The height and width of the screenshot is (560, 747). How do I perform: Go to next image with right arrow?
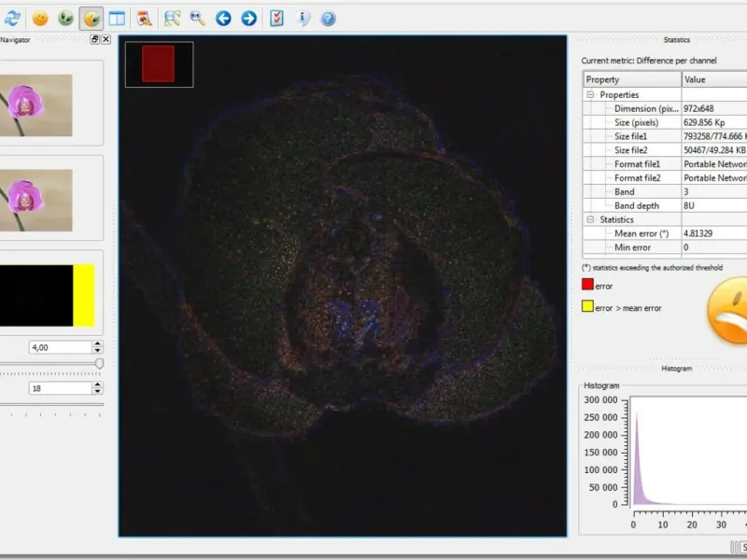click(x=248, y=18)
